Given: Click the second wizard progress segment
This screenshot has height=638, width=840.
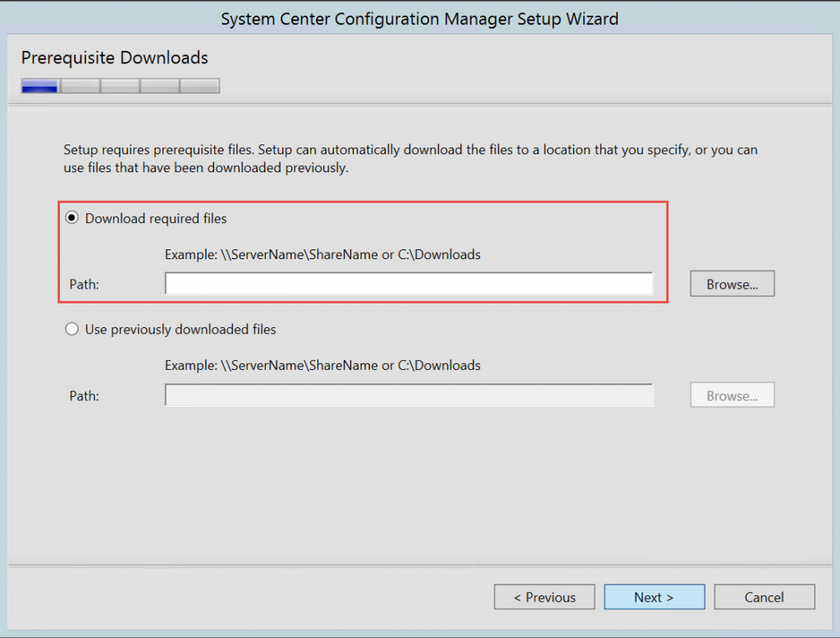Looking at the screenshot, I should tap(80, 86).
